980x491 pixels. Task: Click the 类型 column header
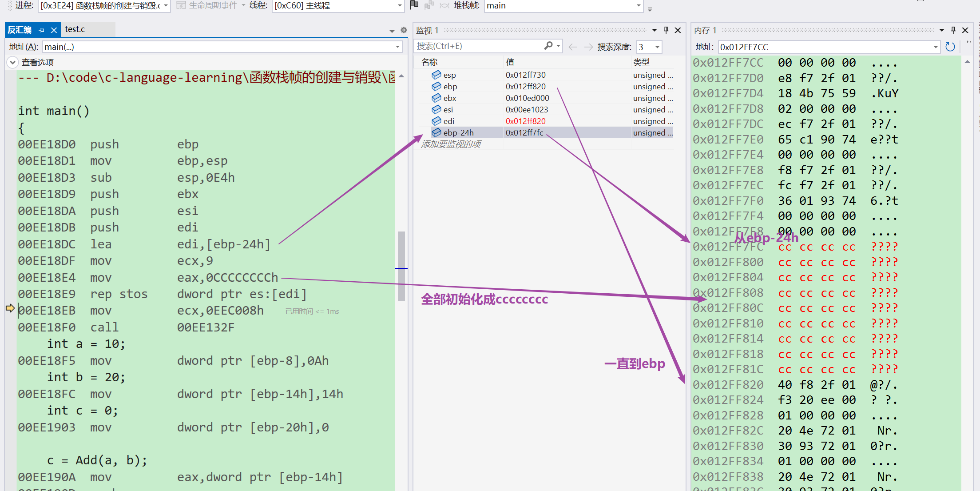tap(653, 62)
